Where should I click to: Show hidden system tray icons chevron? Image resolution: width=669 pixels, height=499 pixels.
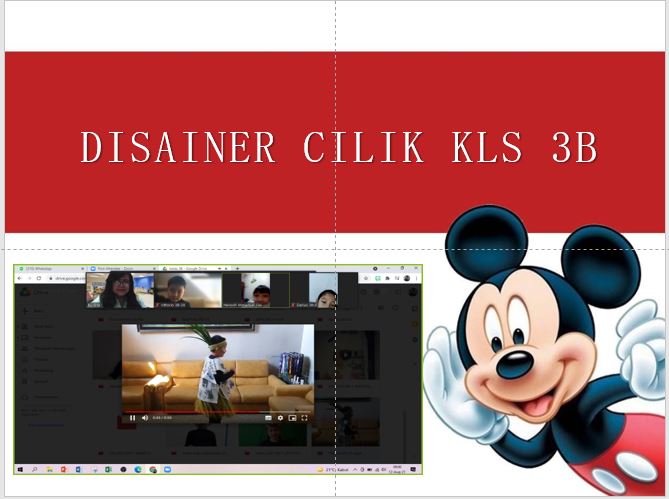[355, 470]
